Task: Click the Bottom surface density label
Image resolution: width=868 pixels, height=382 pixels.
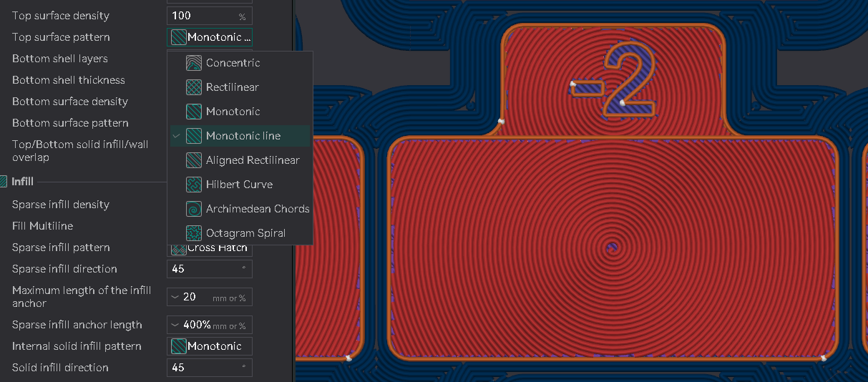Action: coord(70,102)
